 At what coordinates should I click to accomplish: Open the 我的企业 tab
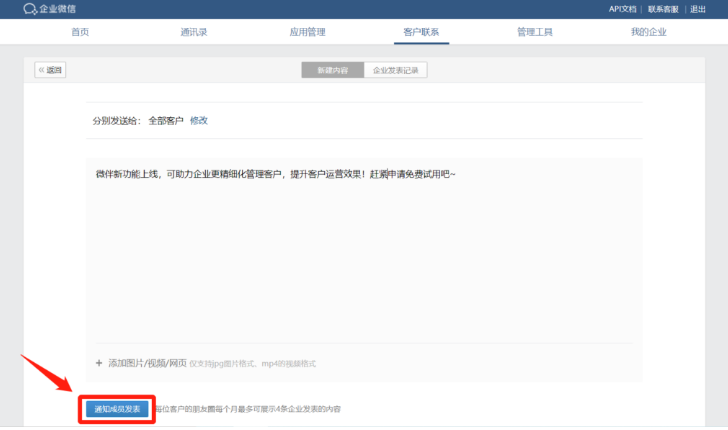[648, 32]
